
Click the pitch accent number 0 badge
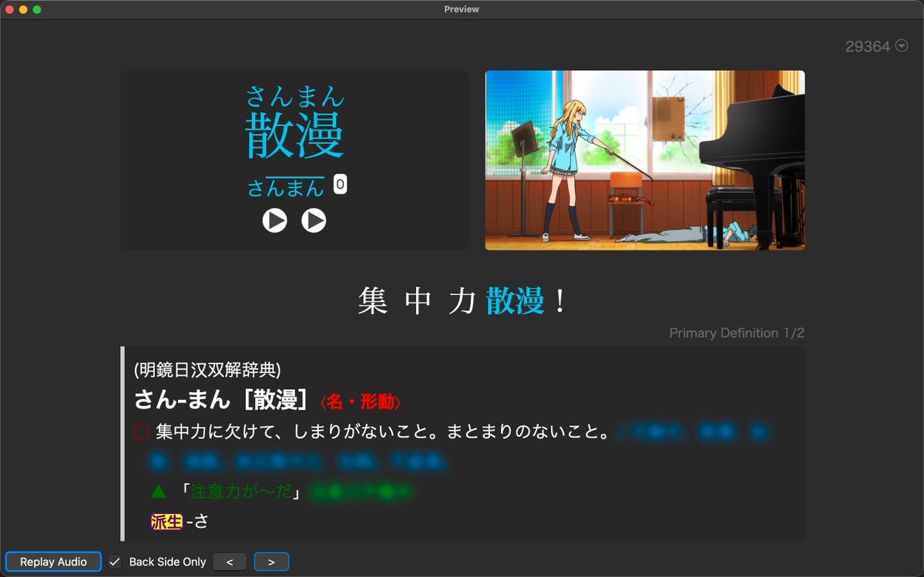[340, 184]
